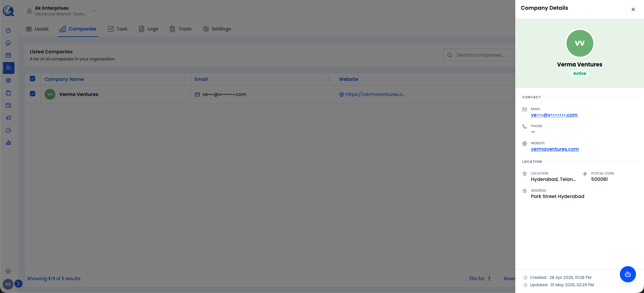Open the cloud sidebar icon
This screenshot has width=644, height=293.
8,130
